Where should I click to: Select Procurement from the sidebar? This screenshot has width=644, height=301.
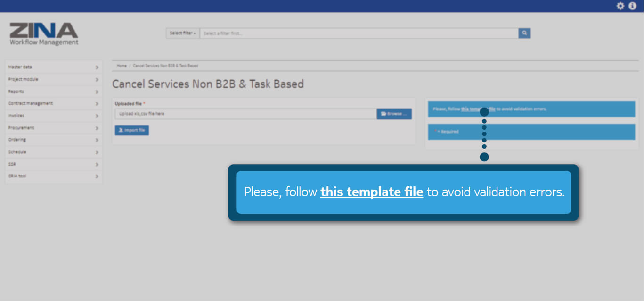coord(53,128)
